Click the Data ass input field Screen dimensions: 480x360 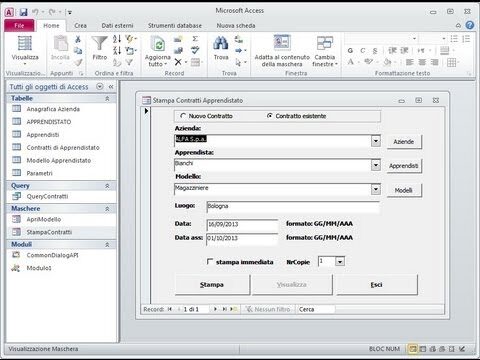242,239
